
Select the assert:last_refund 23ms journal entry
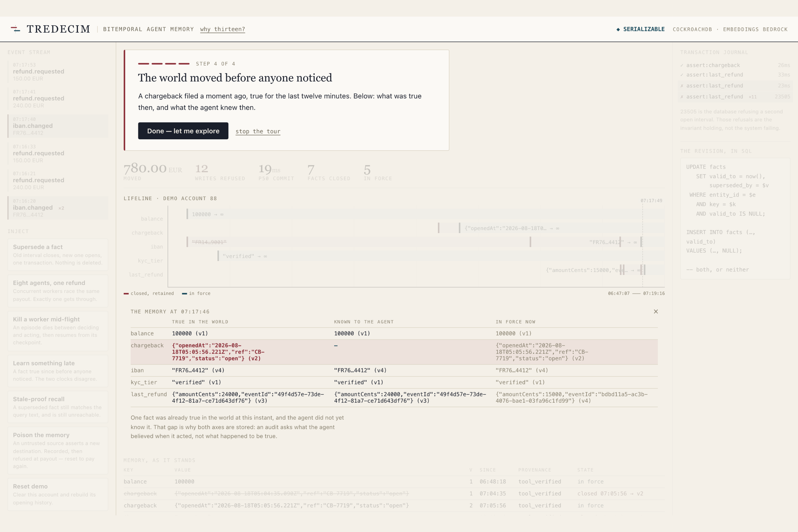[x=735, y=85]
